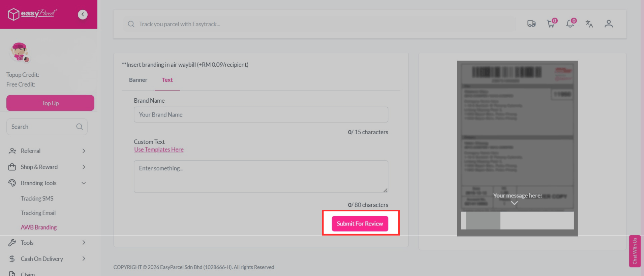Screen dimensions: 644x276
Task: Click the Top Up button
Action: pyautogui.click(x=50, y=103)
